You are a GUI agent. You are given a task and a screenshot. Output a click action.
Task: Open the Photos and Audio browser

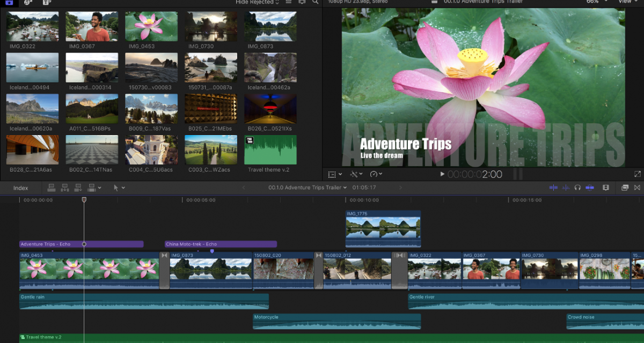[27, 3]
